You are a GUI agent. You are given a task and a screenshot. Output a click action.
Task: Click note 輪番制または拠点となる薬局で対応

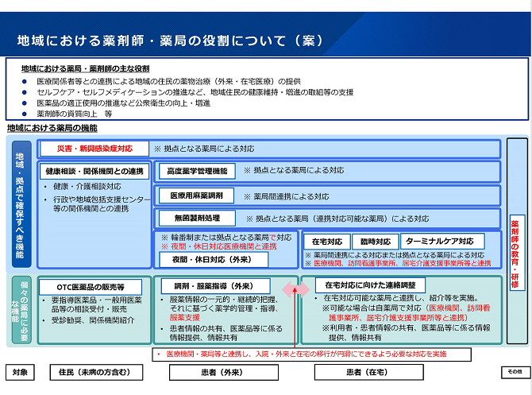click(226, 238)
